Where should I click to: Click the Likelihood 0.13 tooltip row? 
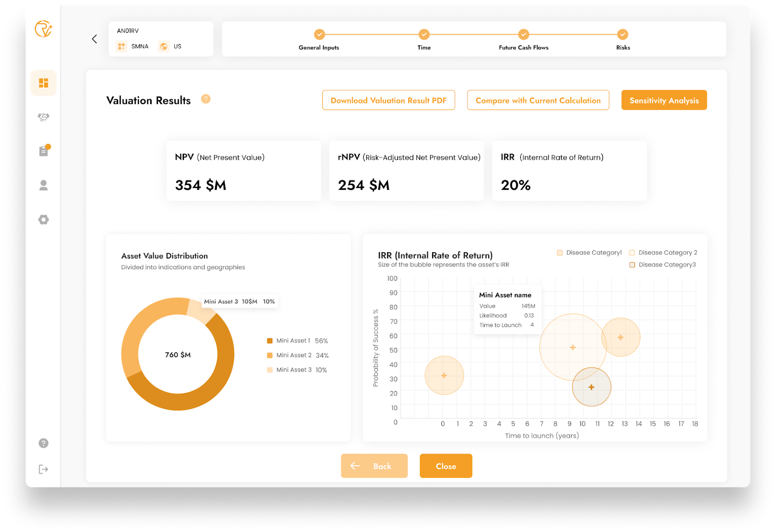(507, 316)
